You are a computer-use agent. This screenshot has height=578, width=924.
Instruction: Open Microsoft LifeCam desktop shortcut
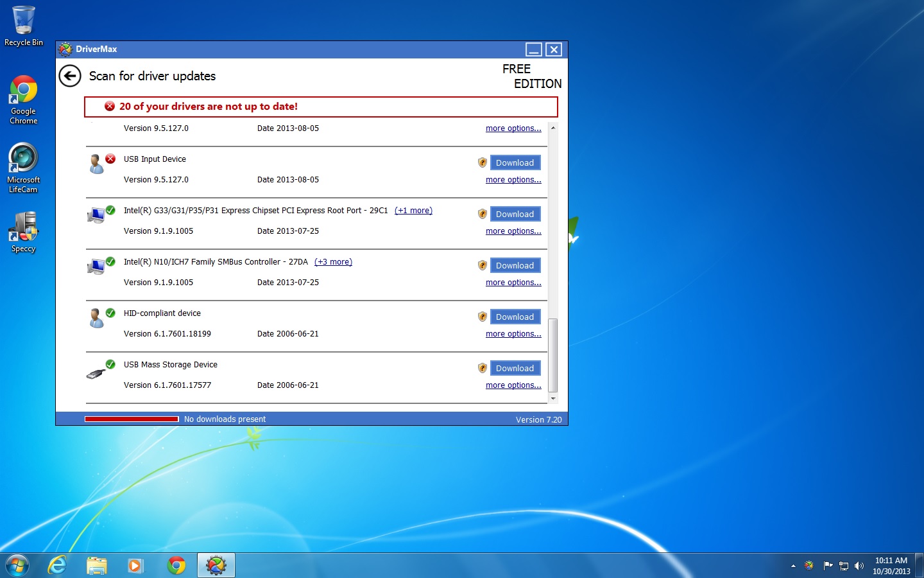24,168
